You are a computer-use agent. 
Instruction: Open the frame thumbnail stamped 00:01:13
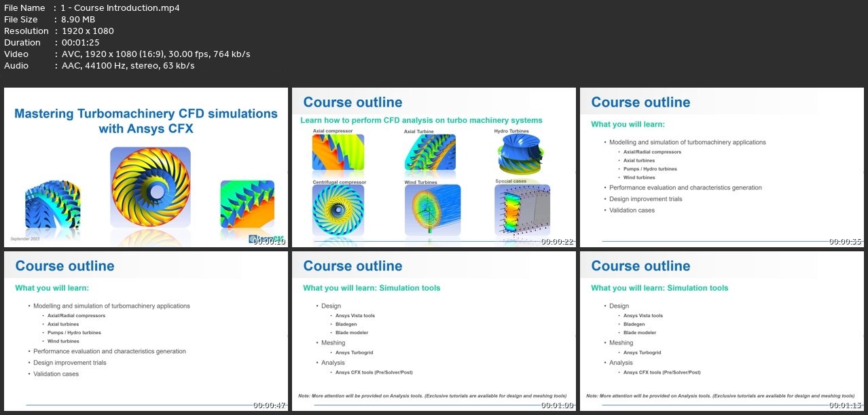click(x=721, y=331)
